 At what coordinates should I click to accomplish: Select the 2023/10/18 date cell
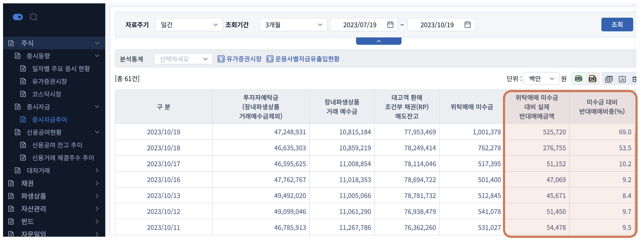click(x=164, y=148)
